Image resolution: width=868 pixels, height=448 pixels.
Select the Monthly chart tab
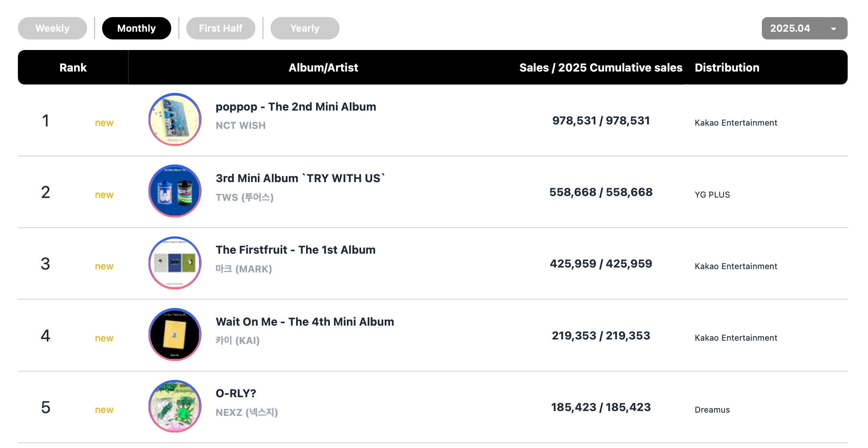(x=137, y=28)
